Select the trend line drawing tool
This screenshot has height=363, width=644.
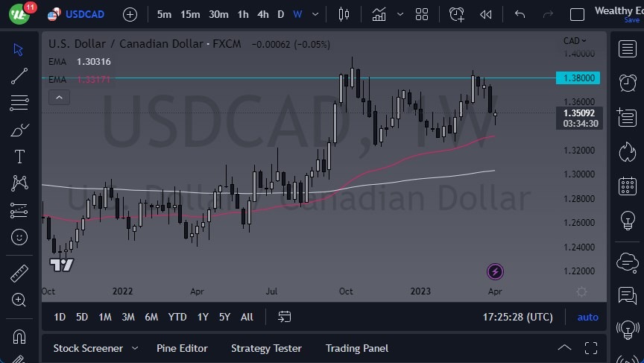(19, 75)
